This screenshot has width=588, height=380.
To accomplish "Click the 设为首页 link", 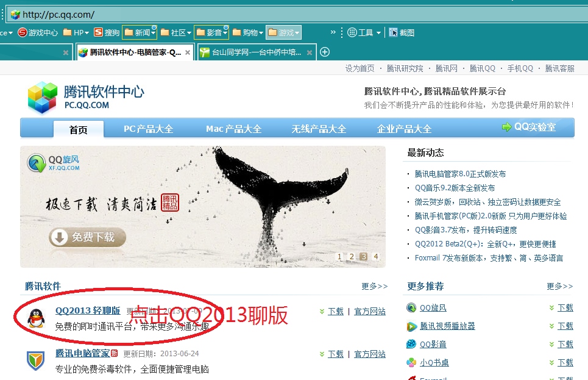I will [360, 68].
